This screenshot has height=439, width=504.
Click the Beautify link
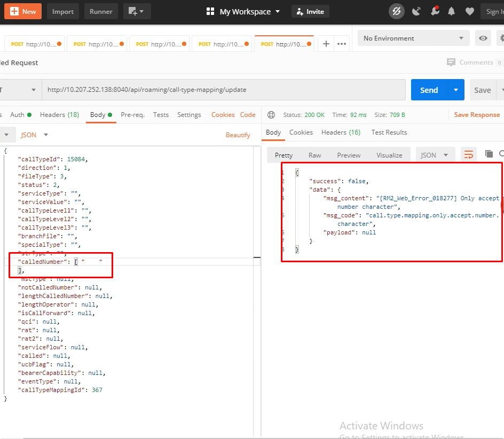point(238,135)
